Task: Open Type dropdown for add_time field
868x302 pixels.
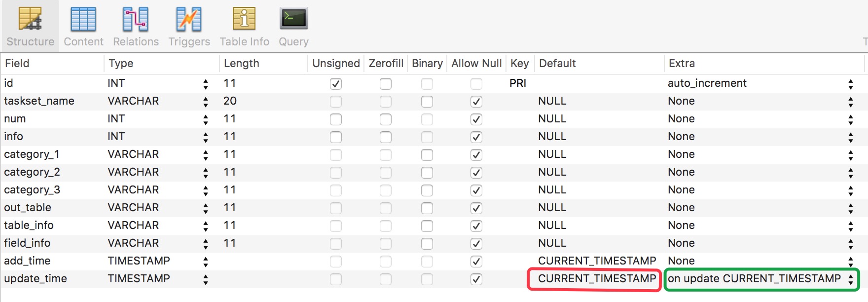Action: 206,262
